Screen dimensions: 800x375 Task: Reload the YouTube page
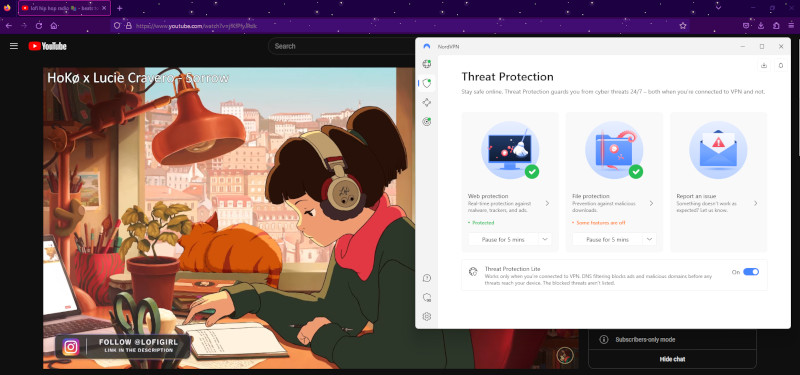click(x=39, y=26)
